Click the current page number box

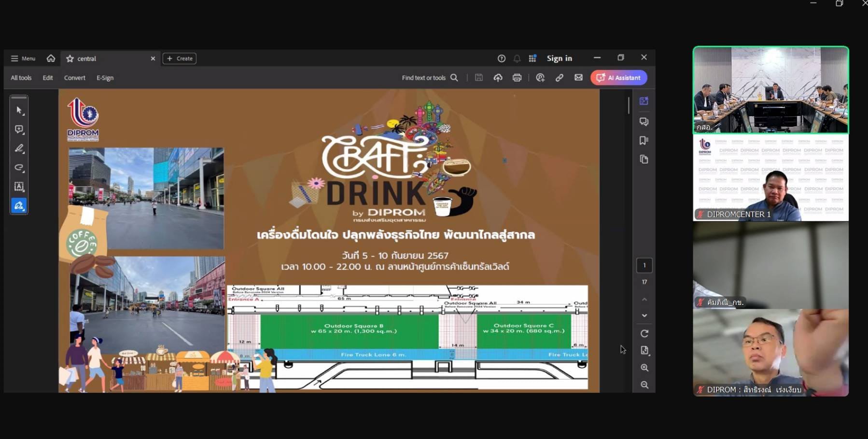644,265
